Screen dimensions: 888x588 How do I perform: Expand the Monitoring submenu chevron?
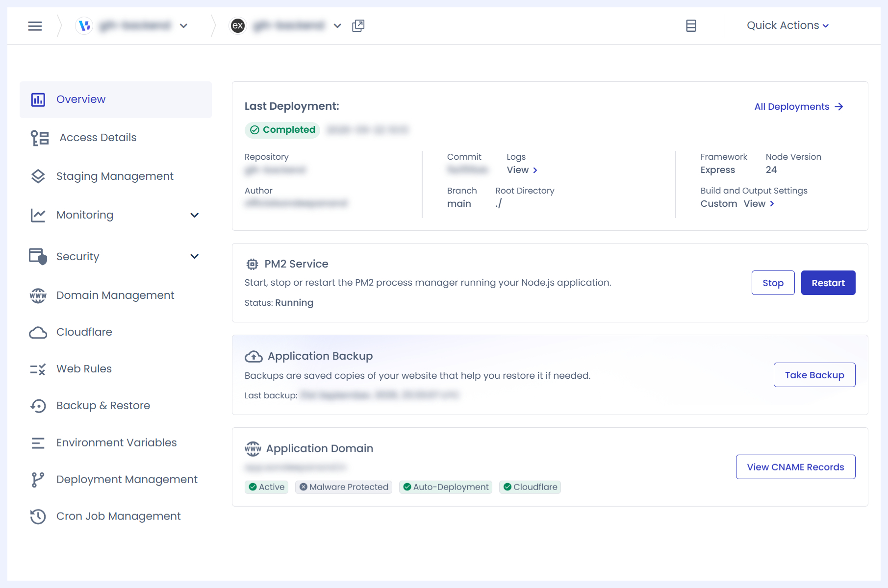coord(195,215)
